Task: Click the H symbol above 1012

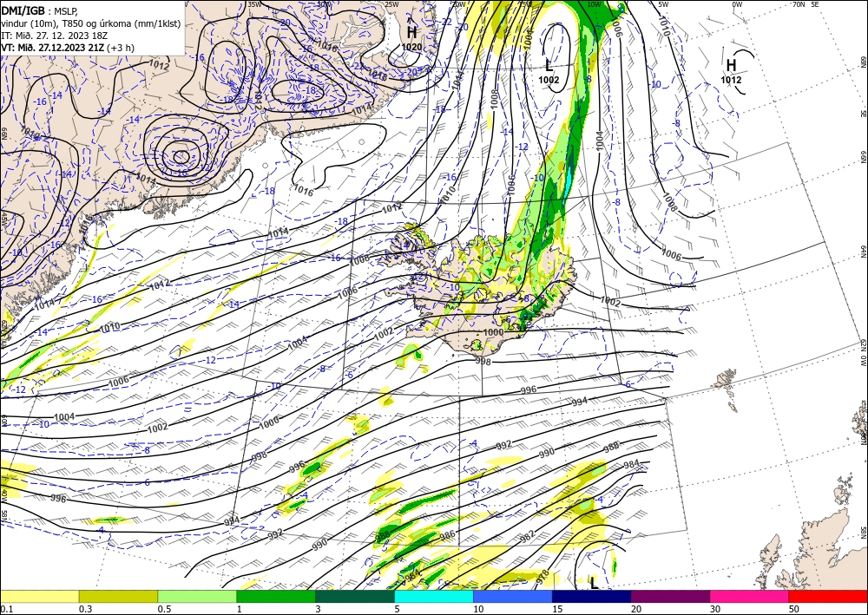Action: 731,65
